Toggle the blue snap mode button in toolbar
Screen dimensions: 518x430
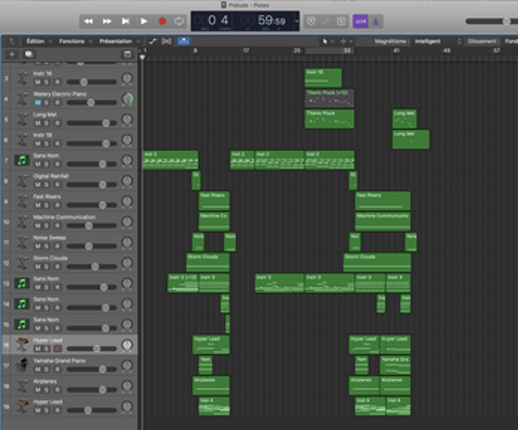coord(184,41)
